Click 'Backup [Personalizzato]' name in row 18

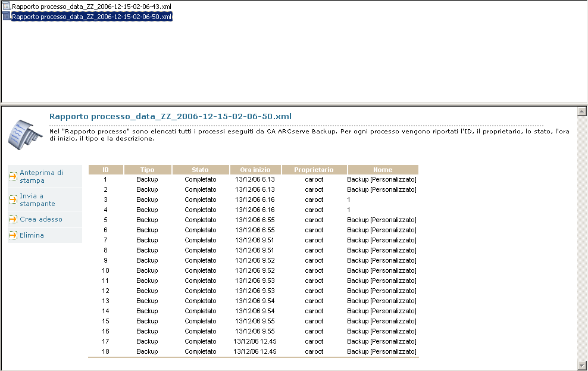point(381,352)
